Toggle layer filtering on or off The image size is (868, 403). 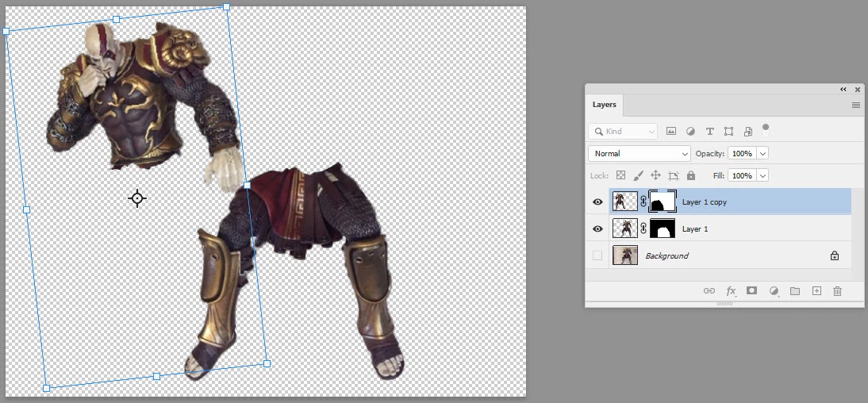point(766,129)
